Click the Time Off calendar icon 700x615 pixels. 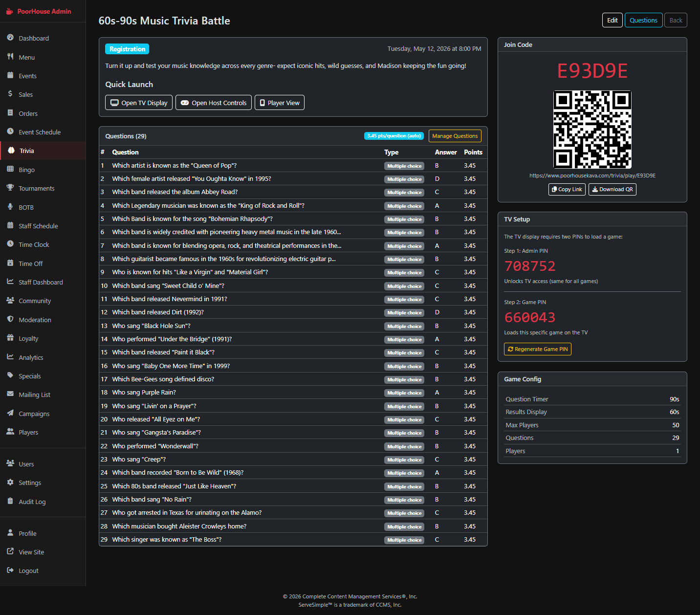click(10, 263)
